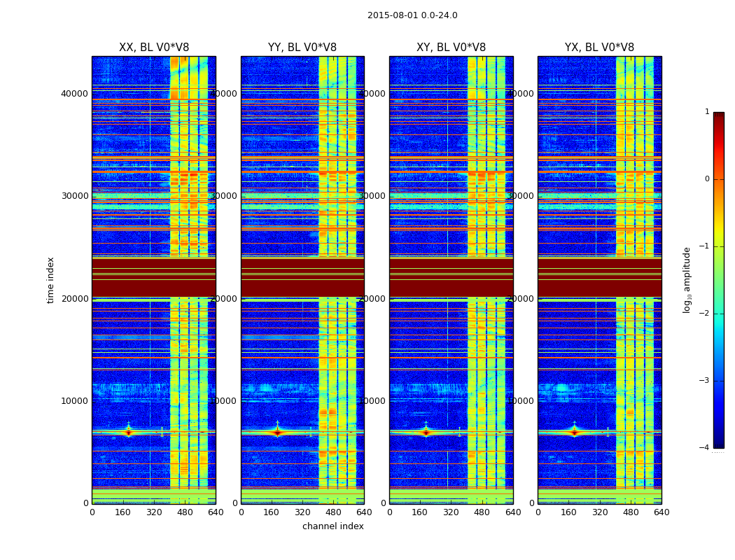The width and height of the screenshot is (735, 560).
Task: Click the time index axis label
Action: (50, 280)
